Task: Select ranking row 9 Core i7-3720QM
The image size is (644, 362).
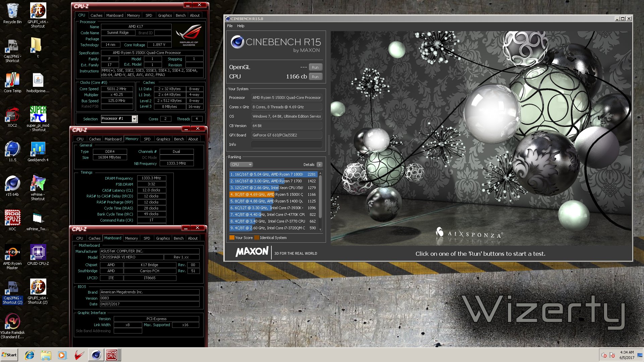Action: [x=273, y=228]
